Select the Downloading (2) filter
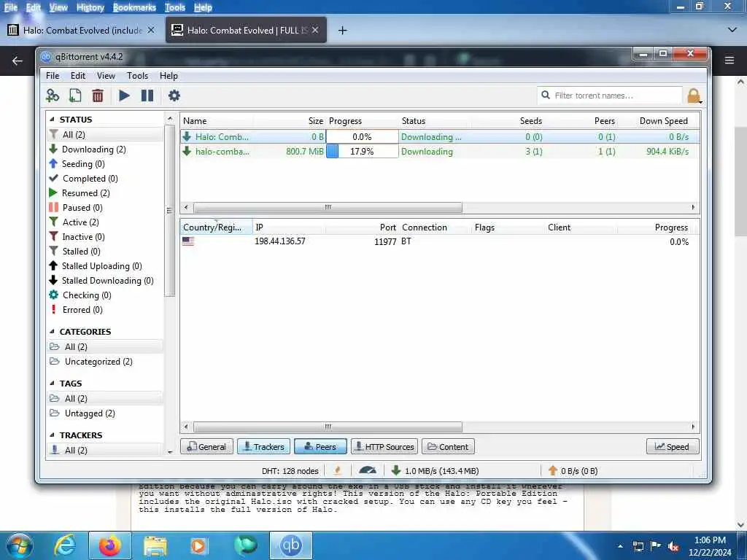This screenshot has width=747, height=560. pyautogui.click(x=105, y=149)
